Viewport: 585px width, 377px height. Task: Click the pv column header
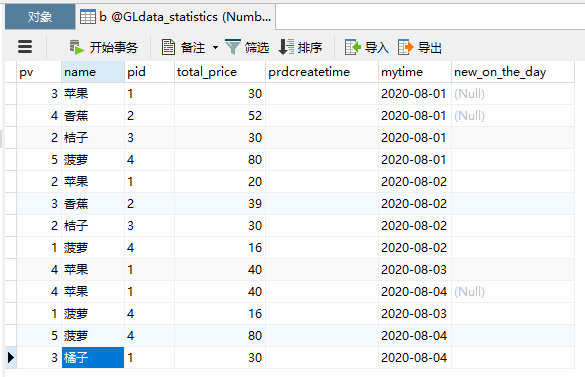[x=39, y=72]
